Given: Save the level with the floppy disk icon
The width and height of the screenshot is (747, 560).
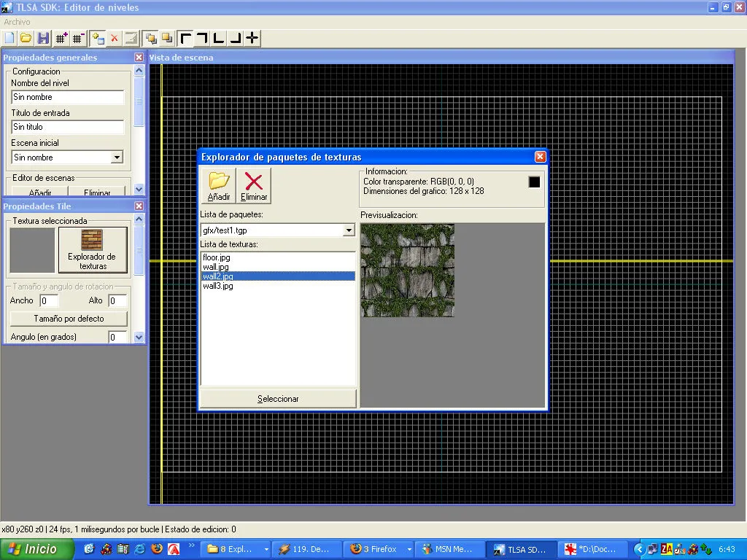Looking at the screenshot, I should click(x=43, y=38).
